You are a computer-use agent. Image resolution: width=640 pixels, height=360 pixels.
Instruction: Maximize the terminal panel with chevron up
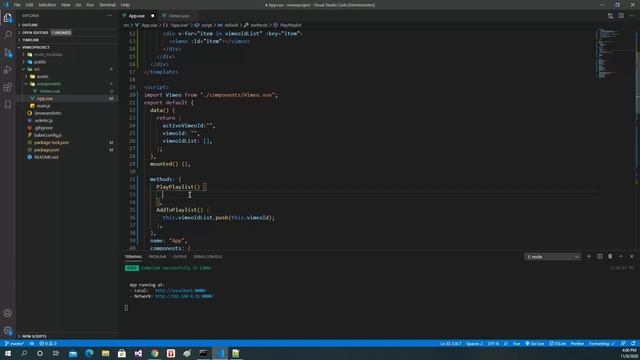coord(621,256)
